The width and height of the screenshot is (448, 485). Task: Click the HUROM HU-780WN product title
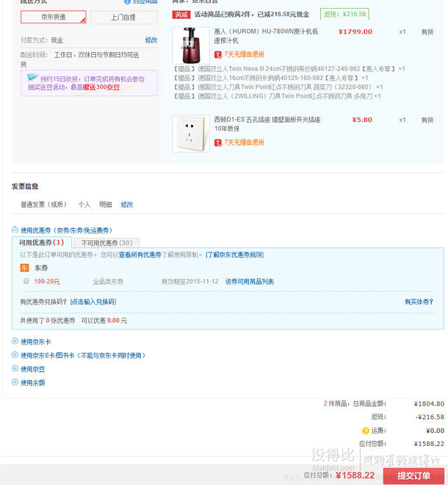click(266, 36)
